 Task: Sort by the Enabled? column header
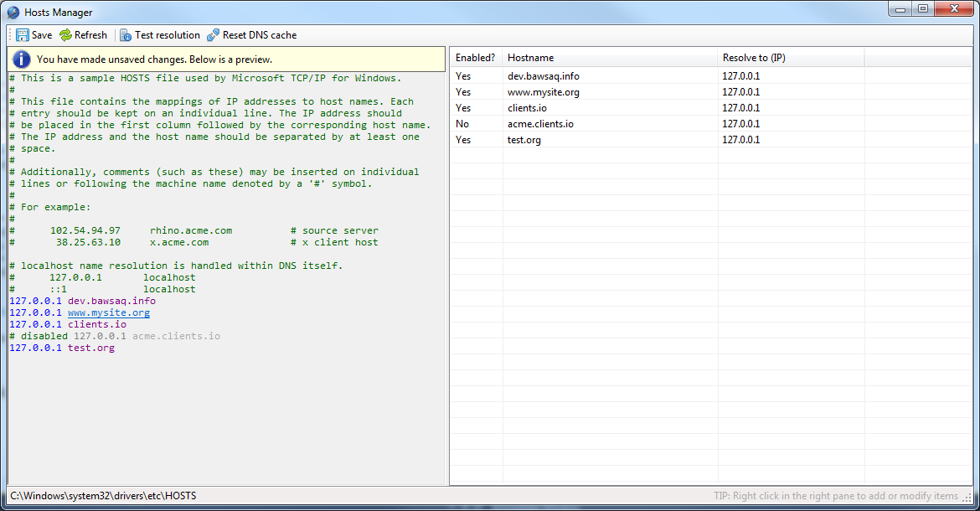(x=477, y=58)
